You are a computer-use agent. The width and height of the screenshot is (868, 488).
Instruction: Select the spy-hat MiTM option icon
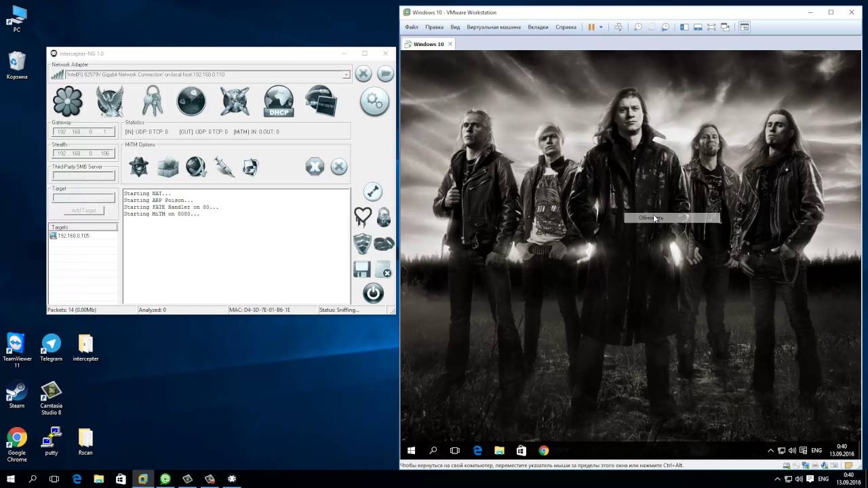click(x=139, y=166)
